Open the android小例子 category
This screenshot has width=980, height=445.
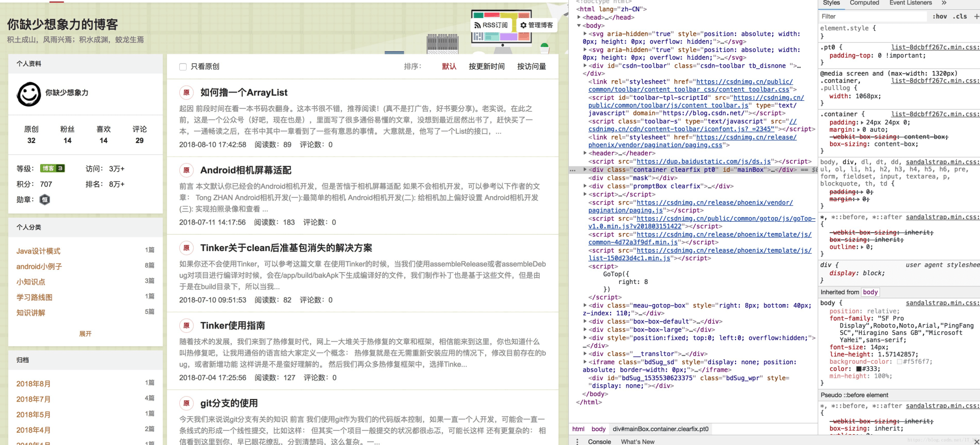pyautogui.click(x=39, y=267)
